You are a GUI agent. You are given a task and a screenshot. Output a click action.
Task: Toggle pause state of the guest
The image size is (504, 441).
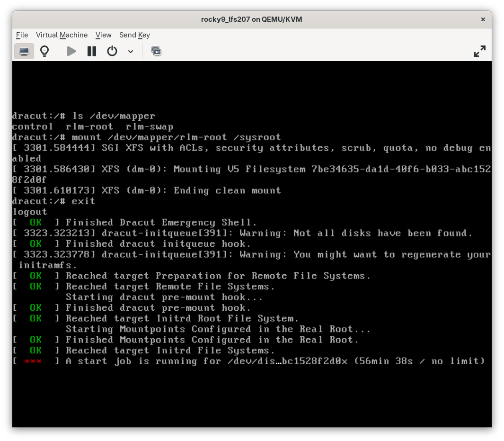[92, 51]
